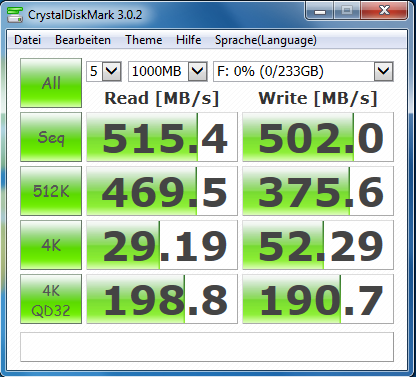This screenshot has width=416, height=377.
Task: Expand the 1000MB test size dropdown
Action: click(168, 71)
